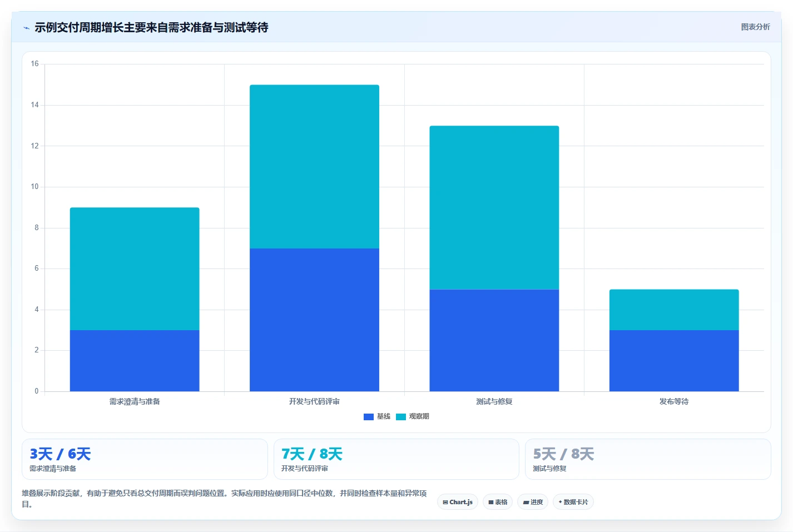Click the 基线 blue bar segment for 需求澄清与准备

pyautogui.click(x=135, y=361)
